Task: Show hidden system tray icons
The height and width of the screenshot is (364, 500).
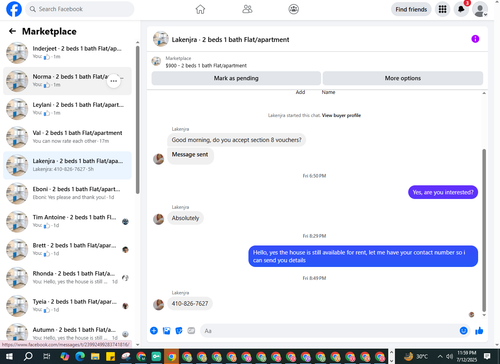Action: coord(440,356)
